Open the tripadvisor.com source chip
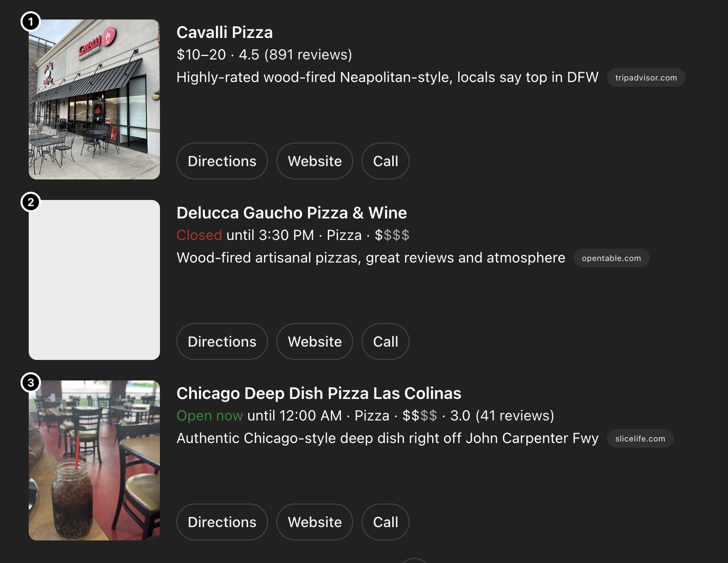The height and width of the screenshot is (563, 728). click(646, 77)
